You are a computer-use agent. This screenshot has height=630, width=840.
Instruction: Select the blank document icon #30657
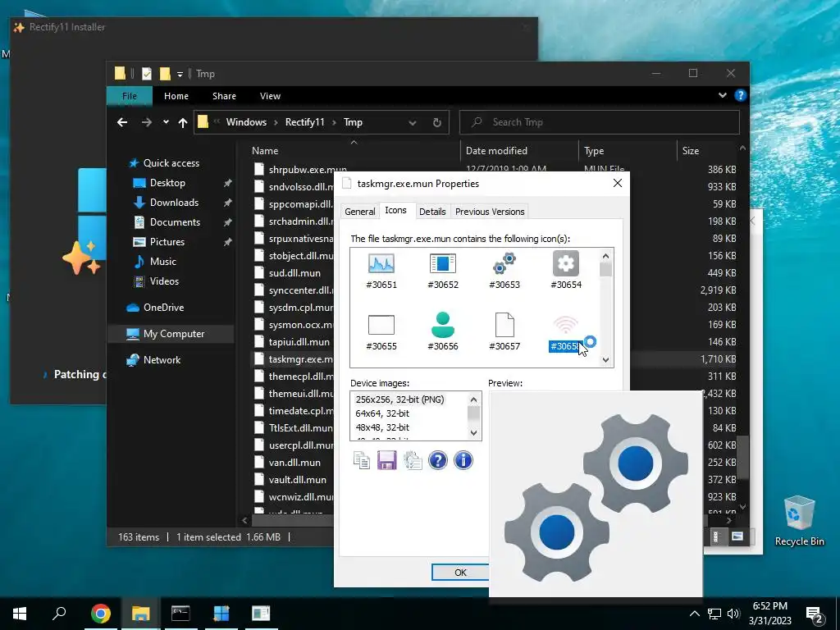click(504, 332)
